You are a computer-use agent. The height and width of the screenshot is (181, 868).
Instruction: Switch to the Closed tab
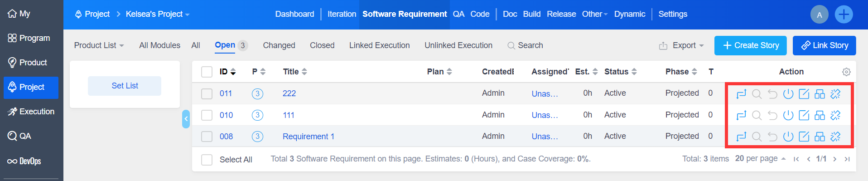click(x=322, y=45)
